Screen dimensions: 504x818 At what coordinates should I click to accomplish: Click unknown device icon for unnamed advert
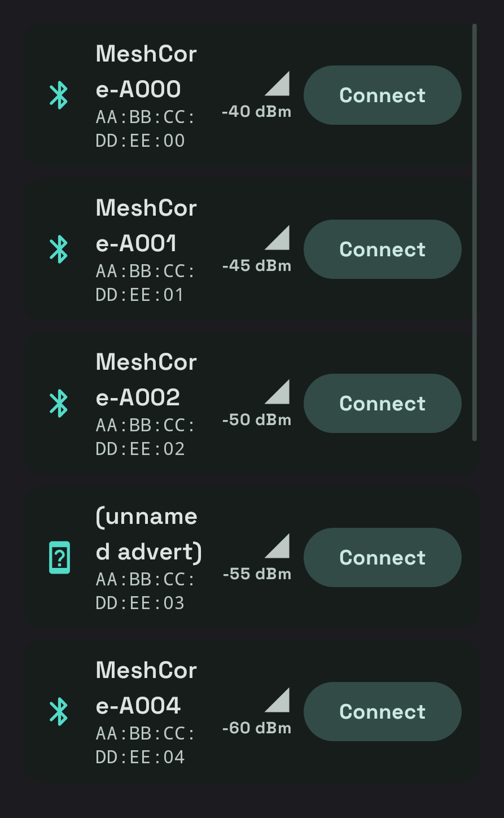click(59, 557)
